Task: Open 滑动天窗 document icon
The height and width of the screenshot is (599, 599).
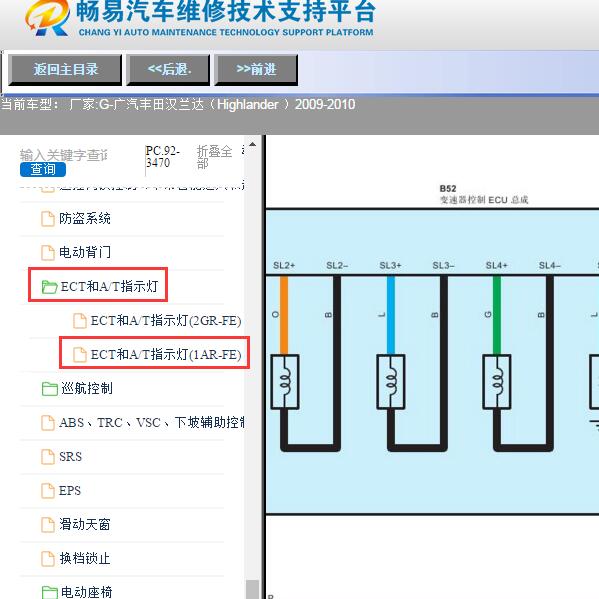Action: coord(48,525)
